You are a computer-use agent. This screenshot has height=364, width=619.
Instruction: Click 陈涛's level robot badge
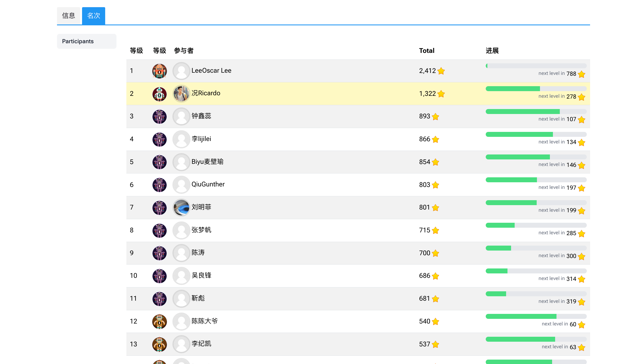[x=159, y=253]
